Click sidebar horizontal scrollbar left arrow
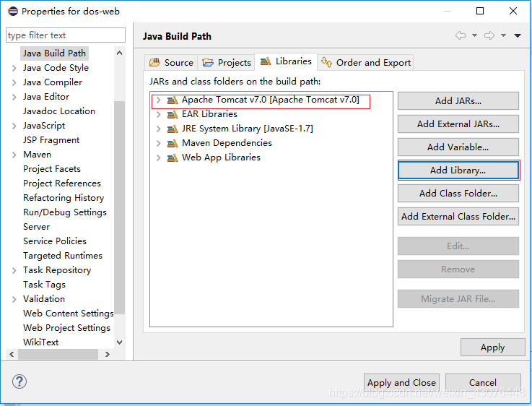Viewport: 532px width, 406px height. pyautogui.click(x=12, y=355)
